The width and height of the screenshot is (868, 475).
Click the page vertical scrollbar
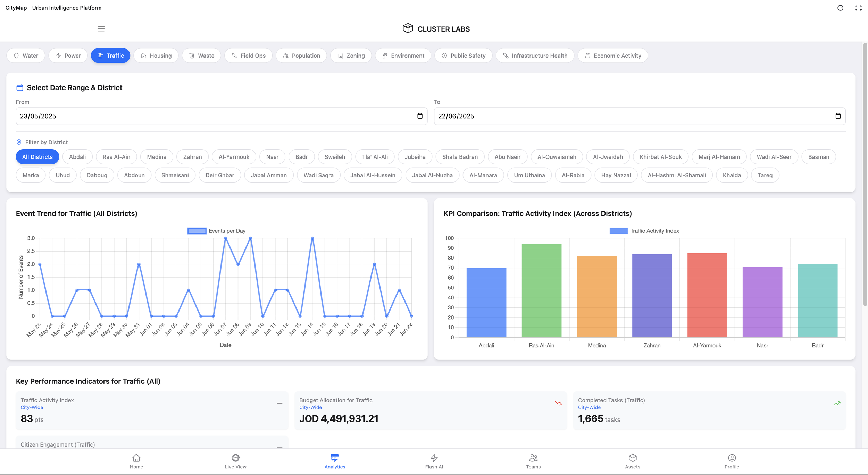865,175
